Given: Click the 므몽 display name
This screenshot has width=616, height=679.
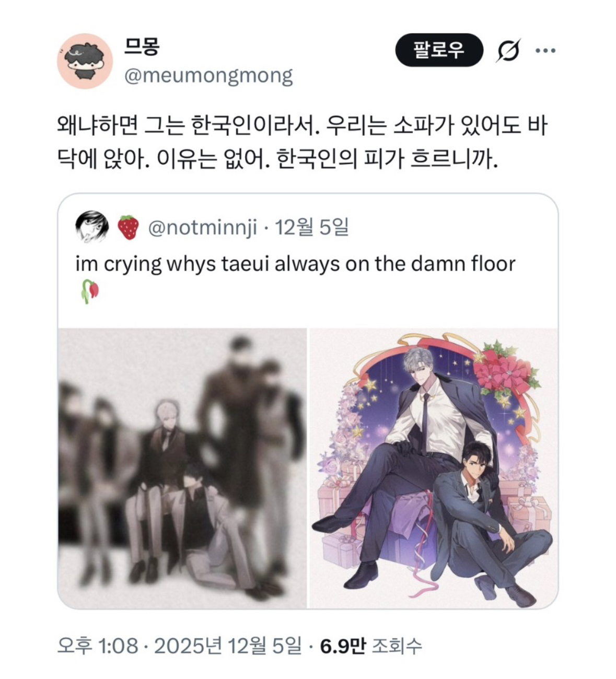Looking at the screenshot, I should 142,46.
